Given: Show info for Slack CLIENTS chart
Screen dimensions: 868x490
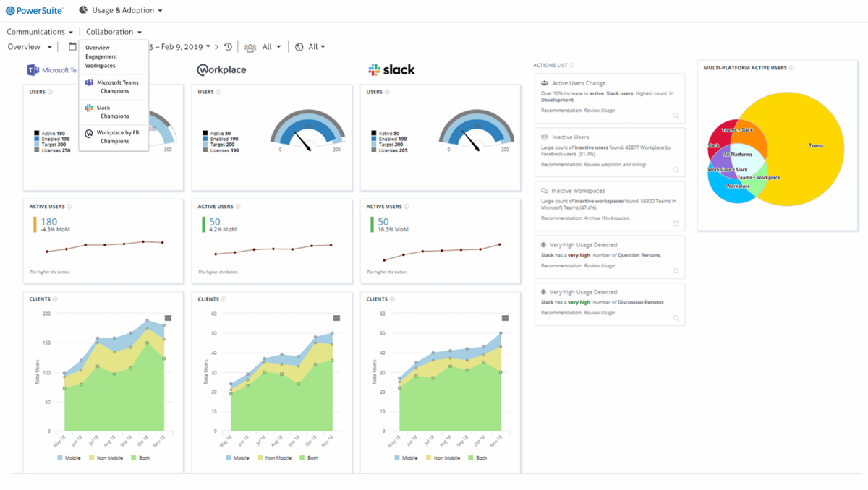Looking at the screenshot, I should click(x=392, y=299).
